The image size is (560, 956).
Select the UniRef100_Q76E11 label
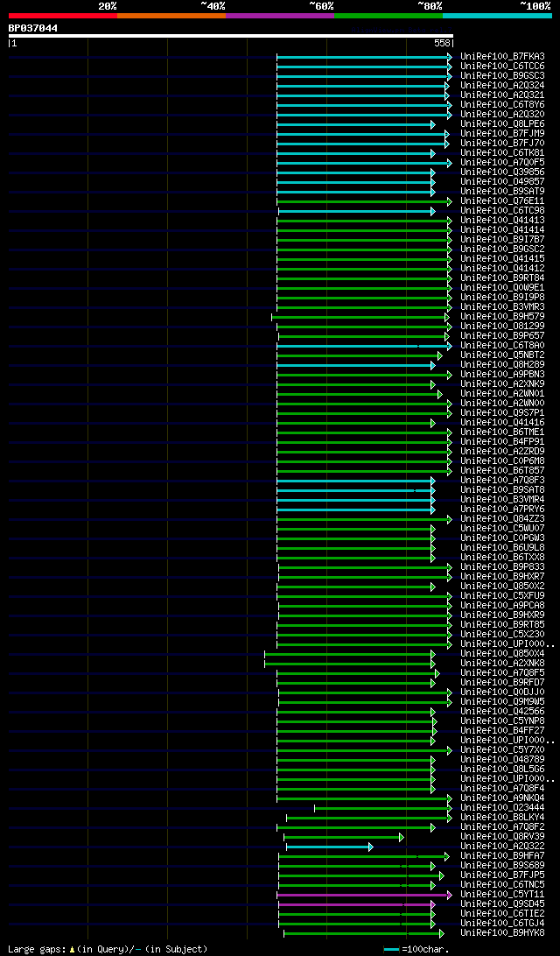503,200
